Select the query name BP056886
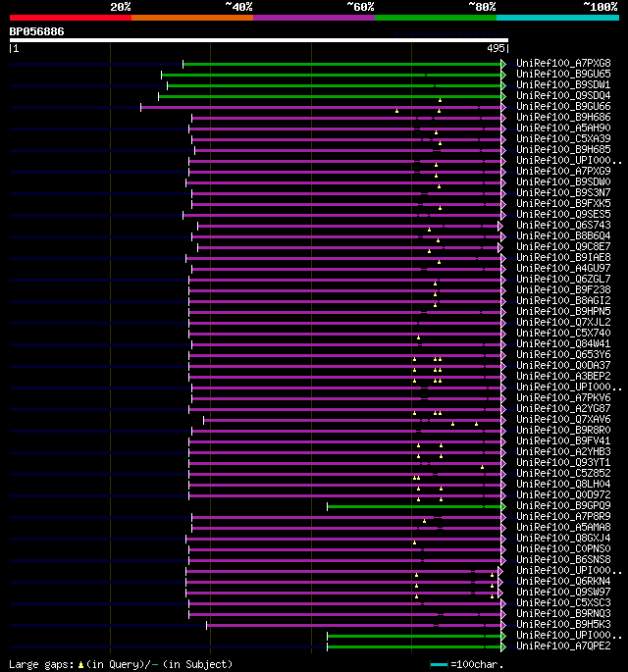The image size is (628, 672). click(37, 31)
